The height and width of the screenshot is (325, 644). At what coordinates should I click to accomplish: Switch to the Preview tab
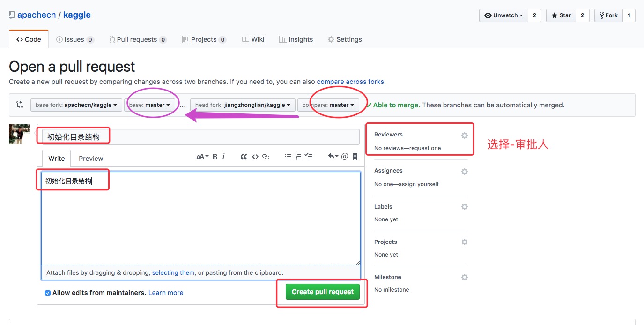91,159
